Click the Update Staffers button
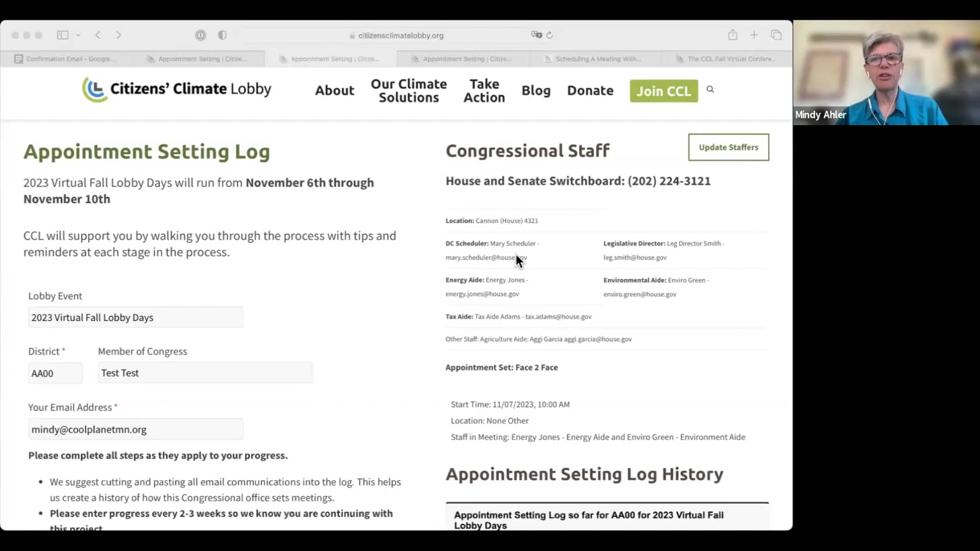This screenshot has height=551, width=980. coord(728,147)
